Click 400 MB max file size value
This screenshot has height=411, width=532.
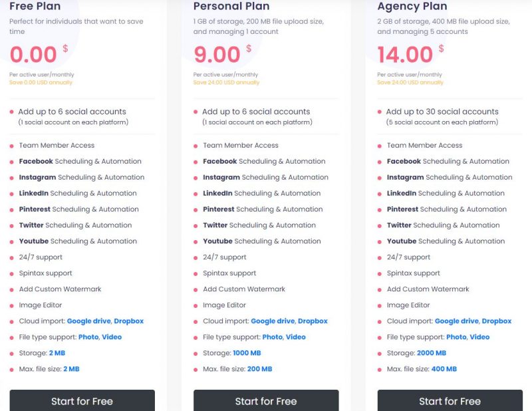(444, 368)
